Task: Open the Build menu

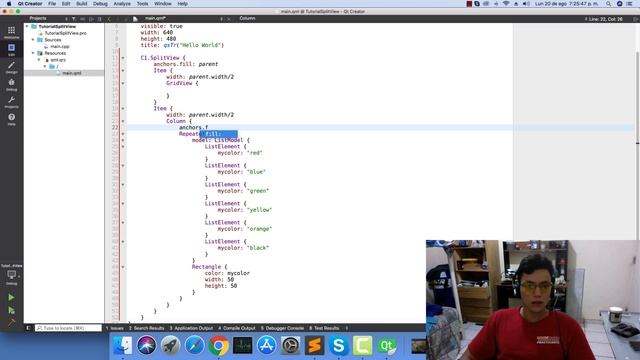Action: (x=82, y=4)
